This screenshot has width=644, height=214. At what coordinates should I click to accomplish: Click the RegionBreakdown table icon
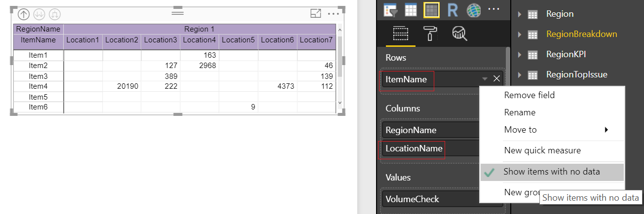(532, 35)
